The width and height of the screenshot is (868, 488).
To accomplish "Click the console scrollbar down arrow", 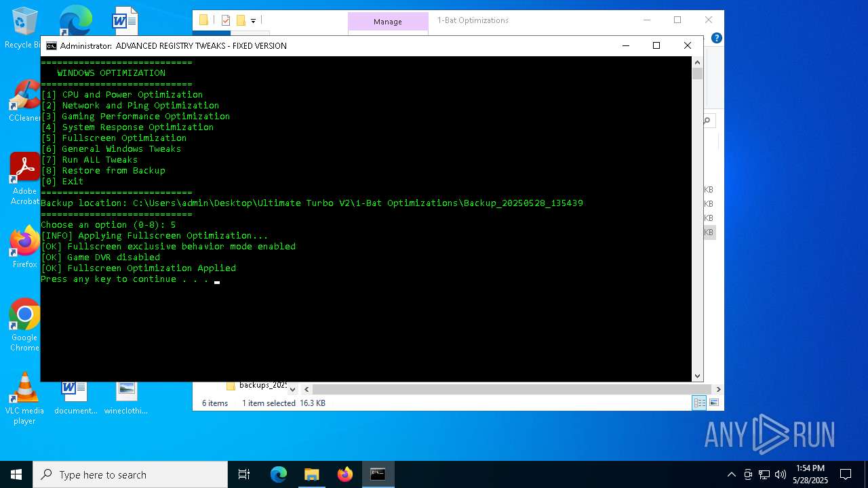I will tap(697, 376).
